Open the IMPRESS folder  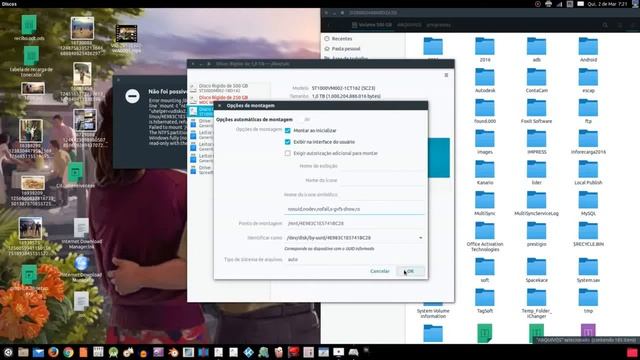click(536, 142)
